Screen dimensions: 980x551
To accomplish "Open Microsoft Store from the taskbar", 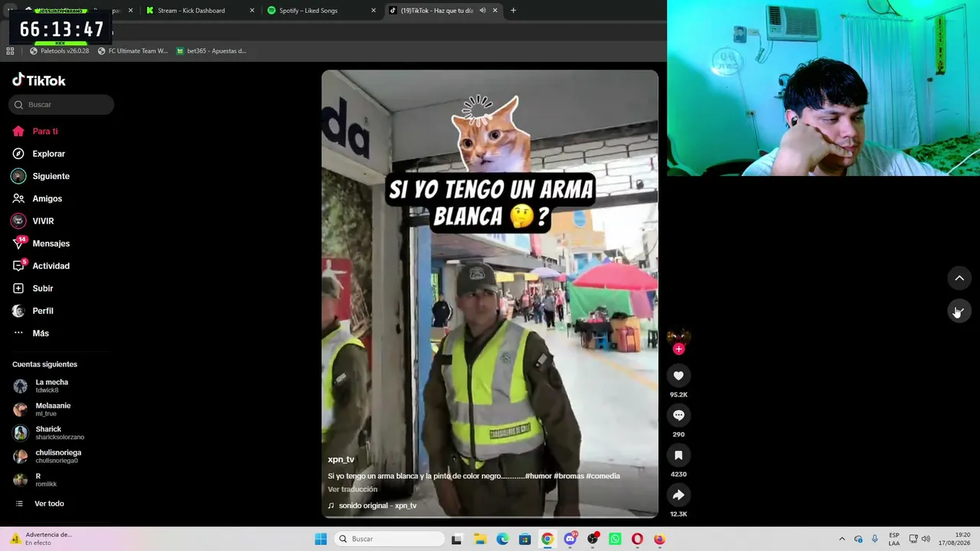I will point(524,539).
